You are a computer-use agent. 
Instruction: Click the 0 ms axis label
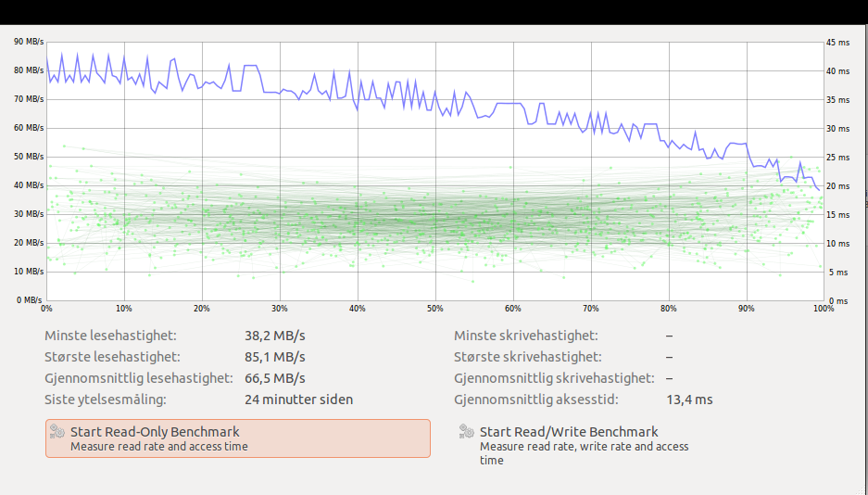click(839, 300)
